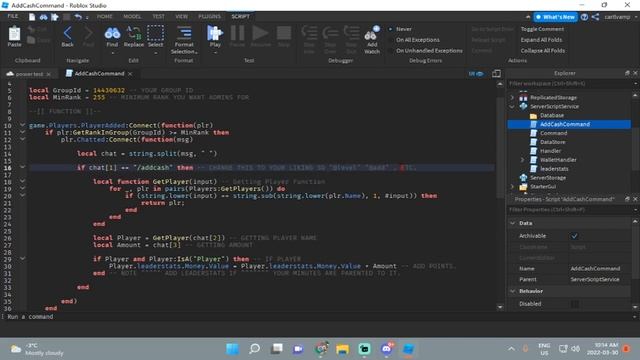Switch to the MODEL ribbon tab

click(132, 16)
